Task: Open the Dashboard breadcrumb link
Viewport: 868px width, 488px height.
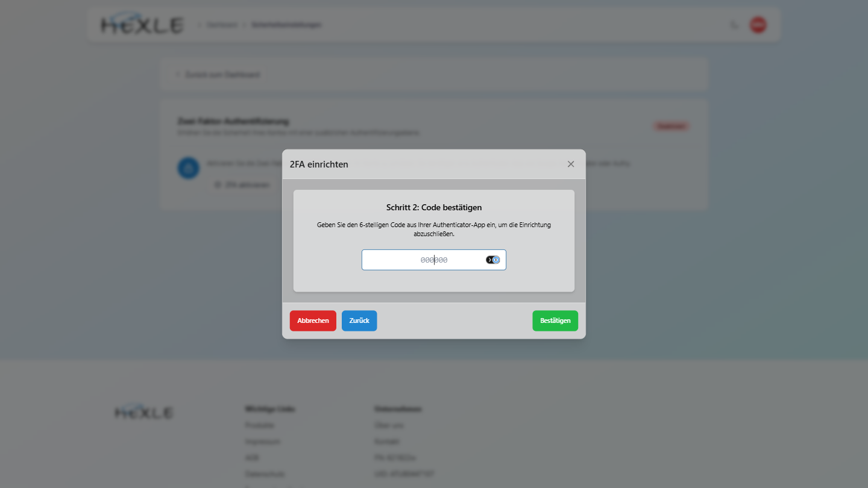Action: (x=222, y=25)
